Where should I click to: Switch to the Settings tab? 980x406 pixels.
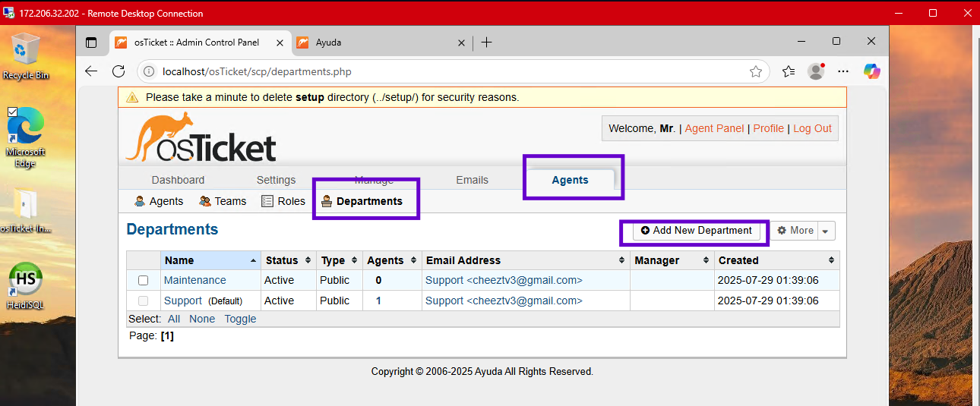point(276,180)
